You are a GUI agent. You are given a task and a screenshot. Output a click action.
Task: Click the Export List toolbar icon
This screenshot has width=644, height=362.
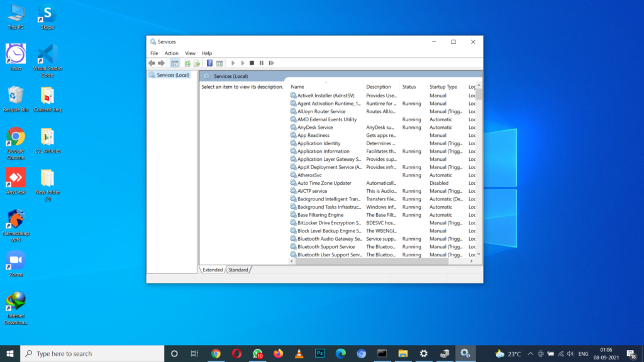click(196, 63)
